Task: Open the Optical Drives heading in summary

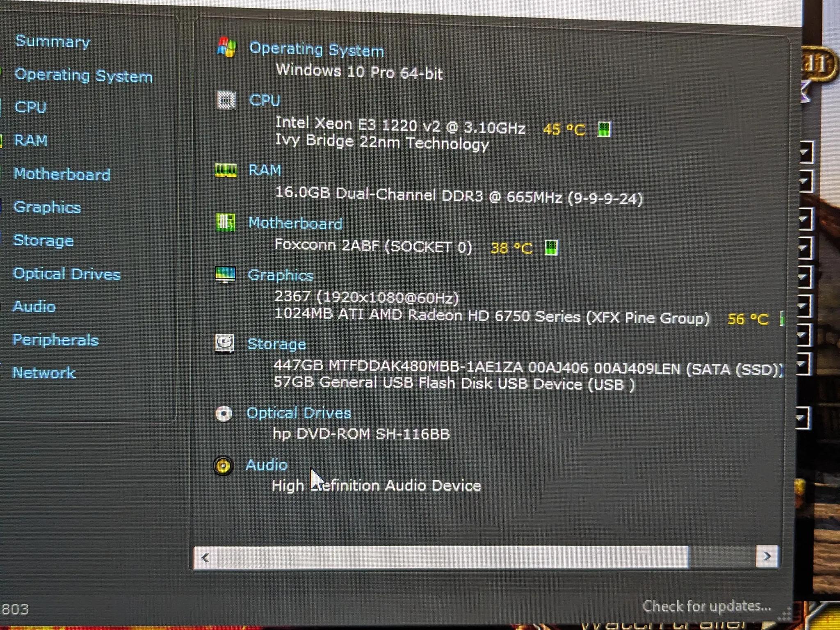Action: coord(299,413)
